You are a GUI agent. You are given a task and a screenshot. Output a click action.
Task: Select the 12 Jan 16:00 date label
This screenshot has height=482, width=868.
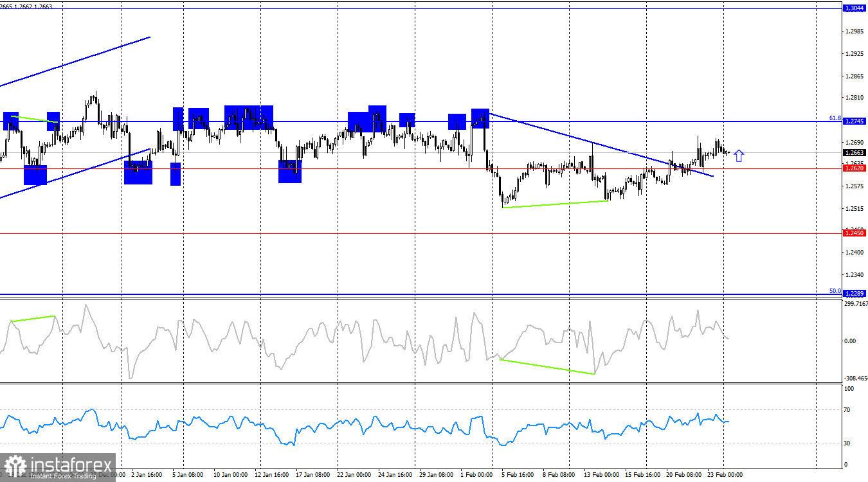tap(273, 476)
